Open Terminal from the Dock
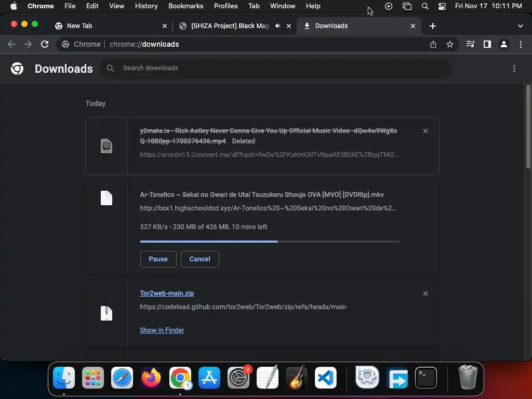 (x=426, y=378)
